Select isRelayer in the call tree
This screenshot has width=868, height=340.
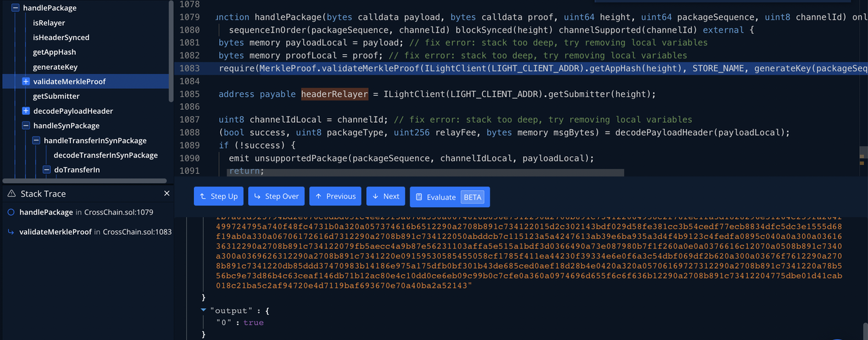point(49,23)
